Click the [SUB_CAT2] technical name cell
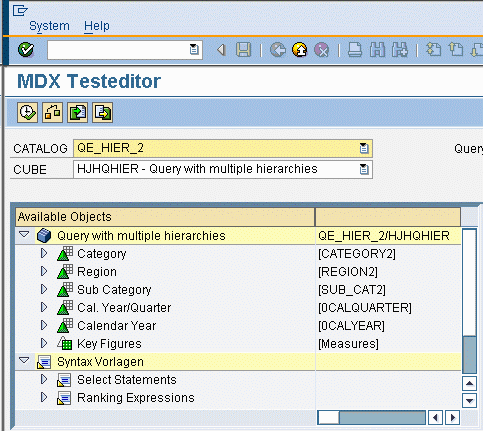The image size is (483, 431). [x=352, y=290]
